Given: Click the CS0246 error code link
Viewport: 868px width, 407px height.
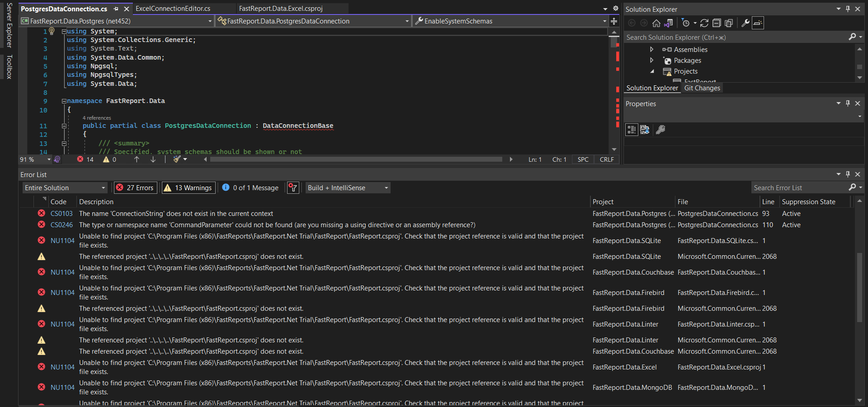Looking at the screenshot, I should pos(61,225).
